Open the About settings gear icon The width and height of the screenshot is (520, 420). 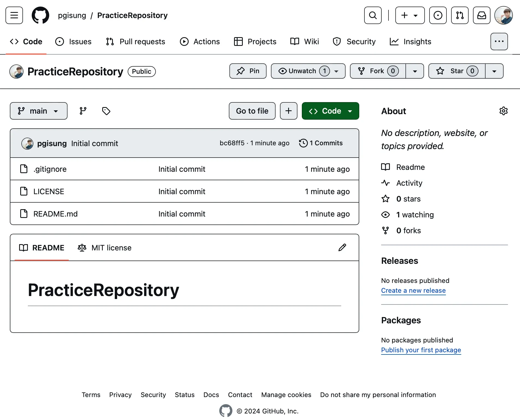coord(504,111)
